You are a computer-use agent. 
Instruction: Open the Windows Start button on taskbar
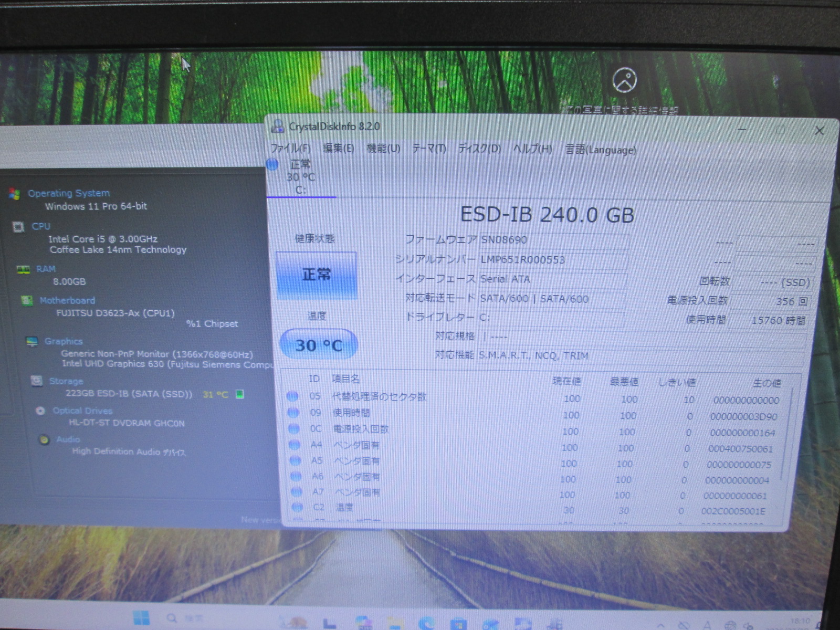pos(141,617)
